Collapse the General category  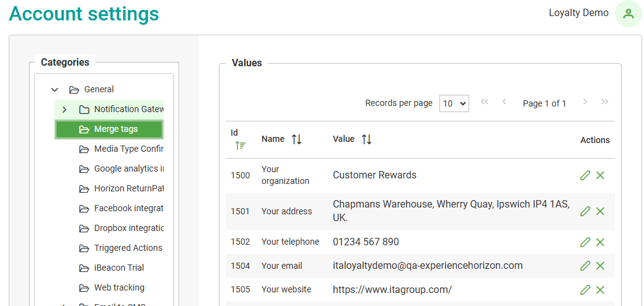coord(55,90)
